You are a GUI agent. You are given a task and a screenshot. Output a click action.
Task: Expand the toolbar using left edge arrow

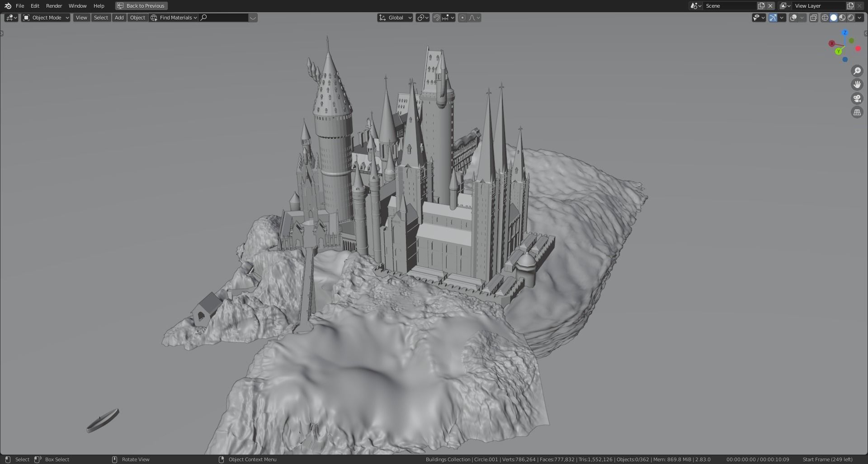[x=2, y=33]
